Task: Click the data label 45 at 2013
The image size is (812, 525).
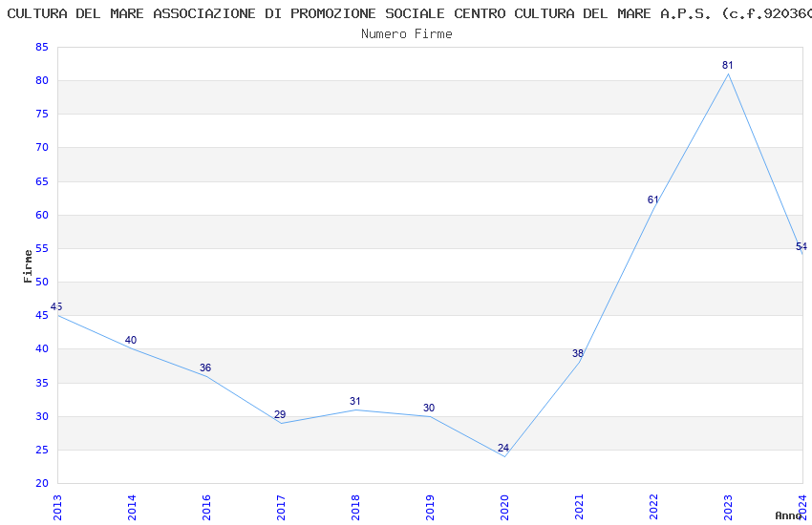Action: tap(56, 306)
